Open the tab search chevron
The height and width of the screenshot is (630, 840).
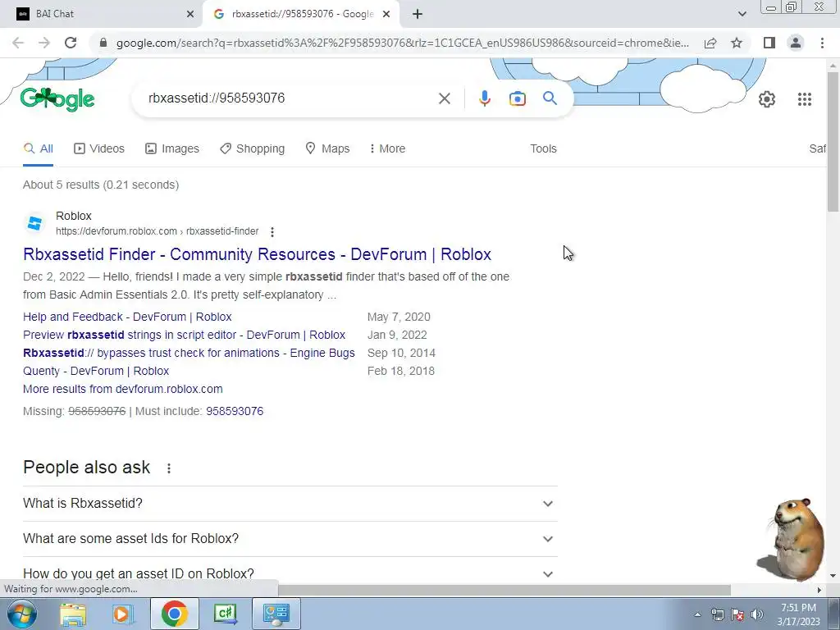pyautogui.click(x=742, y=14)
